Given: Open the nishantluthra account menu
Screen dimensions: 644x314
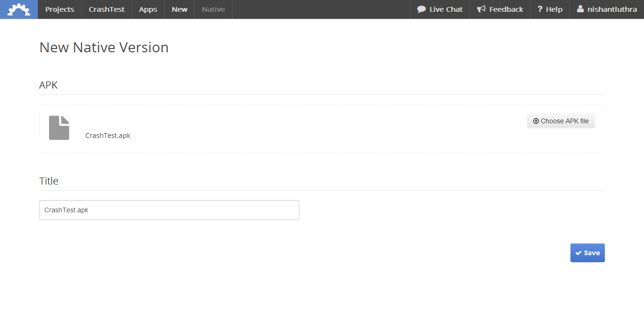Looking at the screenshot, I should pyautogui.click(x=612, y=9).
